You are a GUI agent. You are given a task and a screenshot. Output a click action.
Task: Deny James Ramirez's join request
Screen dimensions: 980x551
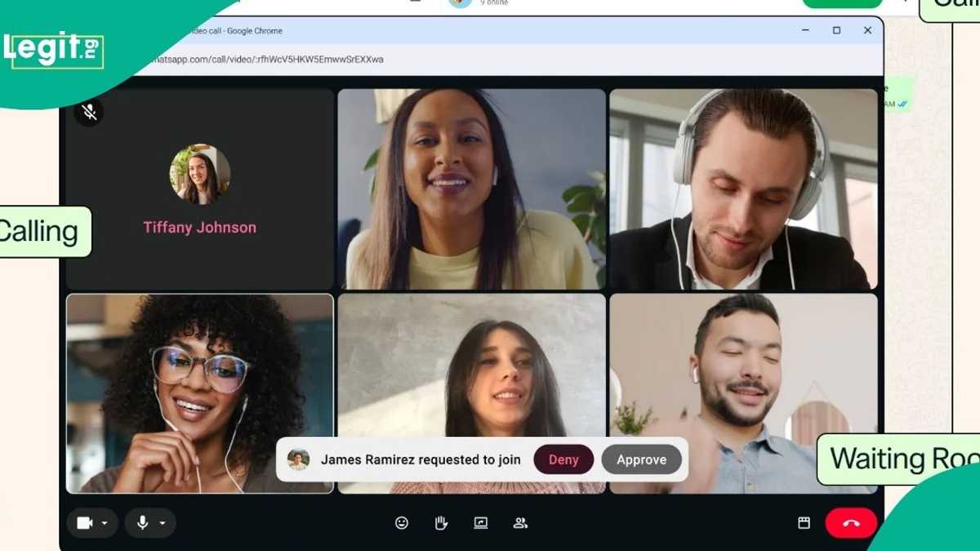563,460
